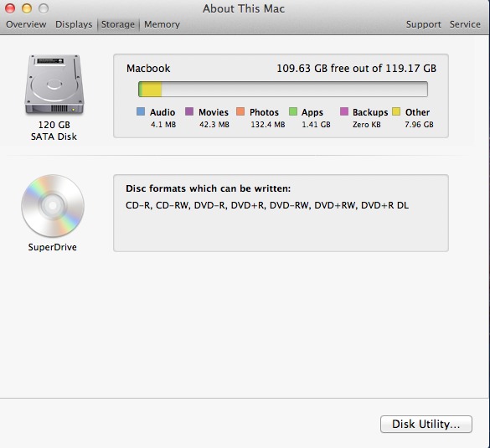Click the Apps legend label

(312, 112)
